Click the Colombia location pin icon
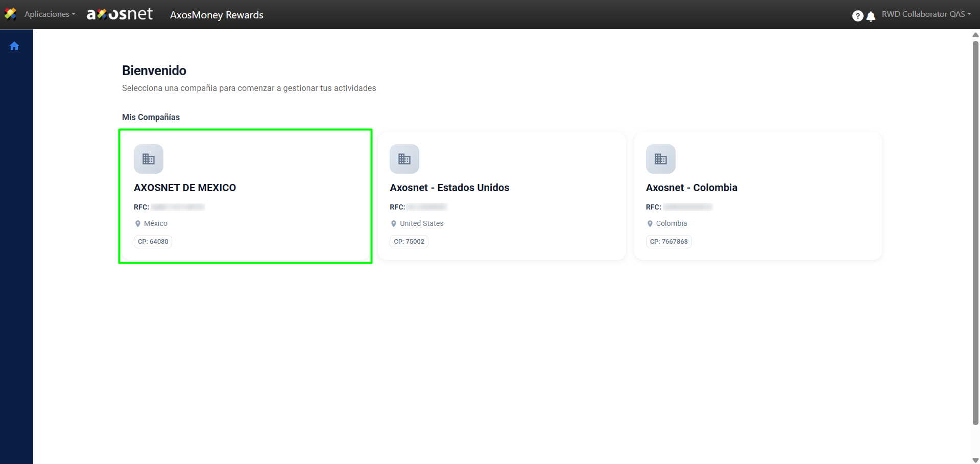Screen dimensions: 980x464 650,224
